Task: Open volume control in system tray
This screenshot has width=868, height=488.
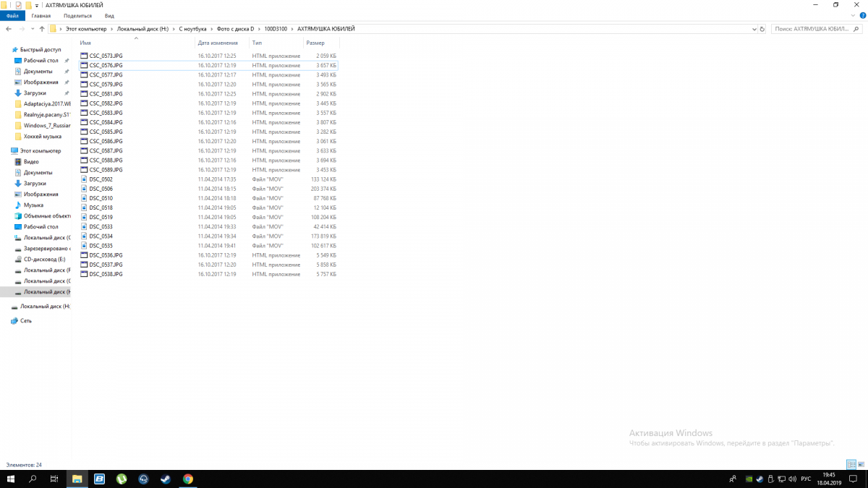Action: pyautogui.click(x=792, y=479)
